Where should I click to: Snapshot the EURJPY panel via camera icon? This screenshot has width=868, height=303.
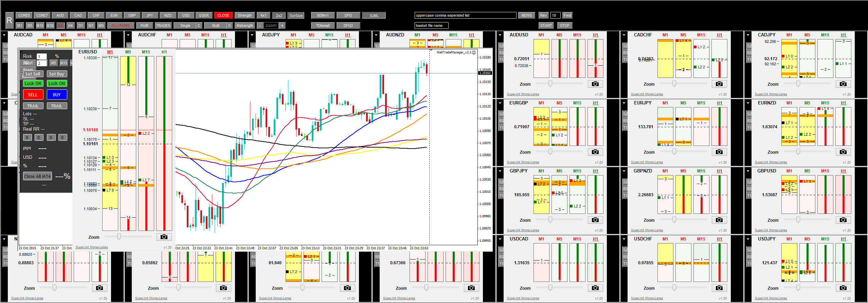click(719, 152)
